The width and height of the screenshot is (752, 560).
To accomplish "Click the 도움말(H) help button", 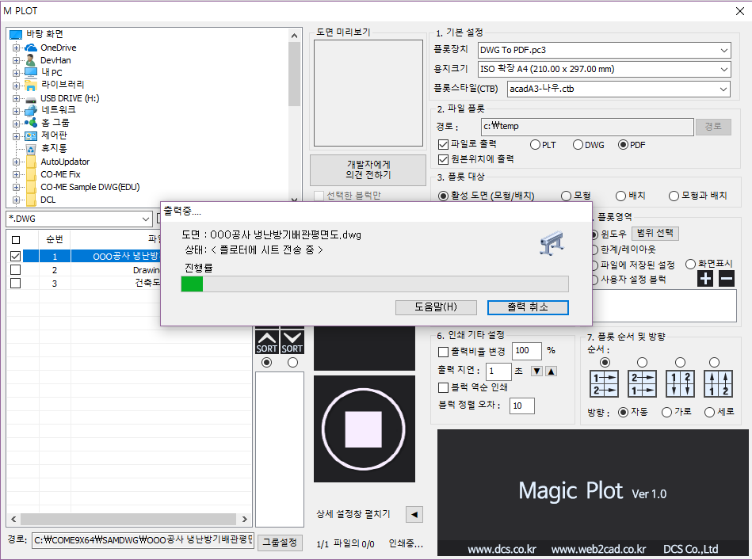I will pos(436,307).
